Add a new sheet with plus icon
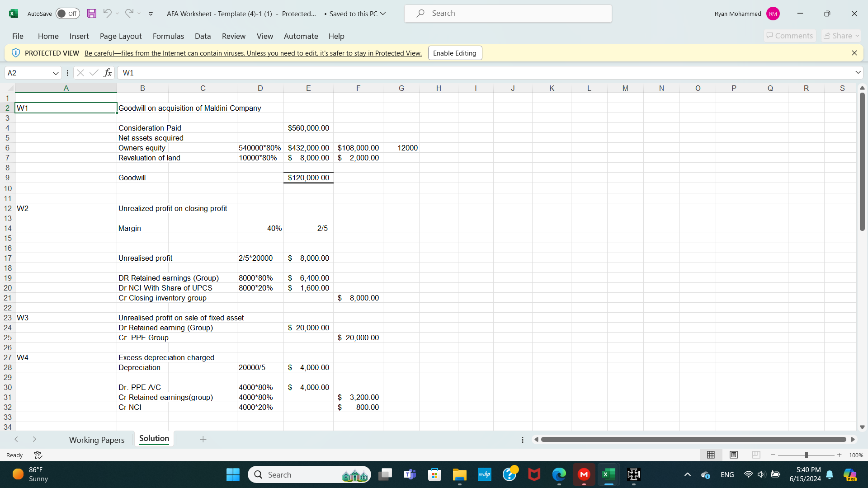 [x=203, y=439]
